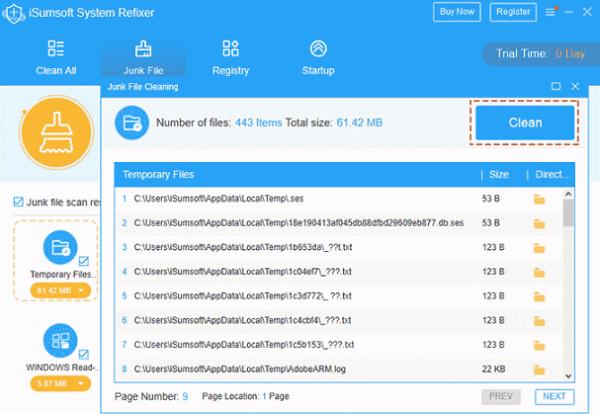This screenshot has width=600, height=414.
Task: Open directory folder for first Temp\.ses file
Action: click(x=540, y=199)
